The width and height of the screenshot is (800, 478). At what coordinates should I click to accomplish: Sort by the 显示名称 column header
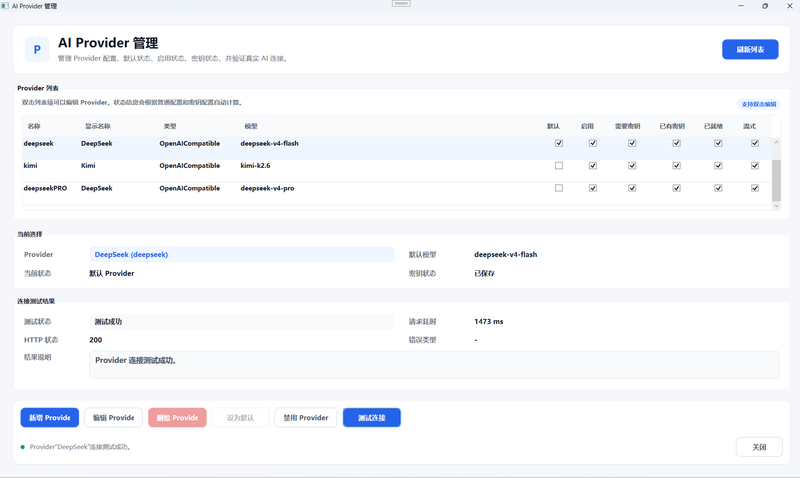tap(97, 126)
